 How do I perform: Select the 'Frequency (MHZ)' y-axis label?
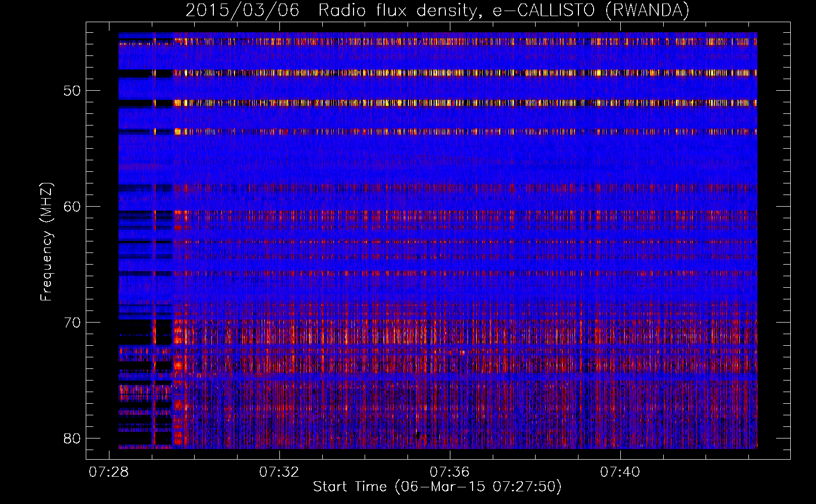(46, 241)
